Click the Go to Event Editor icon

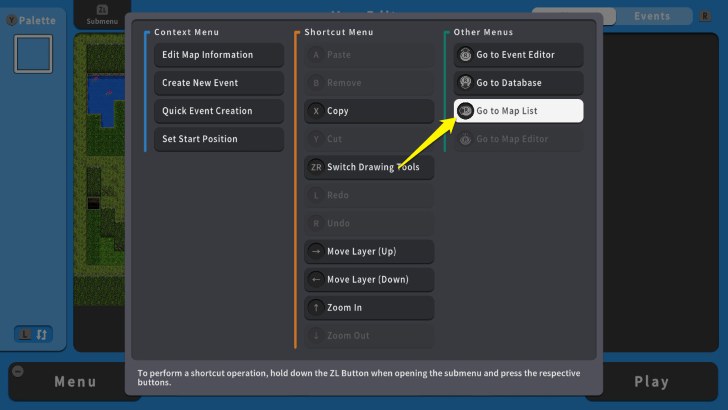pyautogui.click(x=465, y=55)
